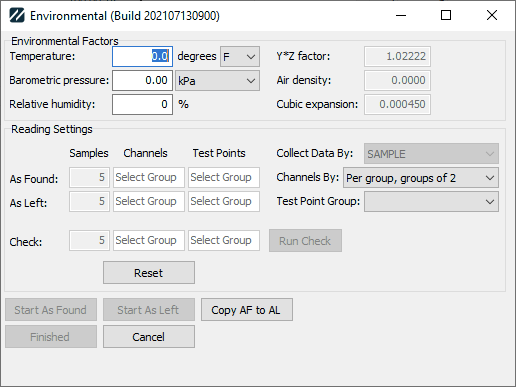The image size is (516, 387).
Task: Click the Start As Found button
Action: 51,310
